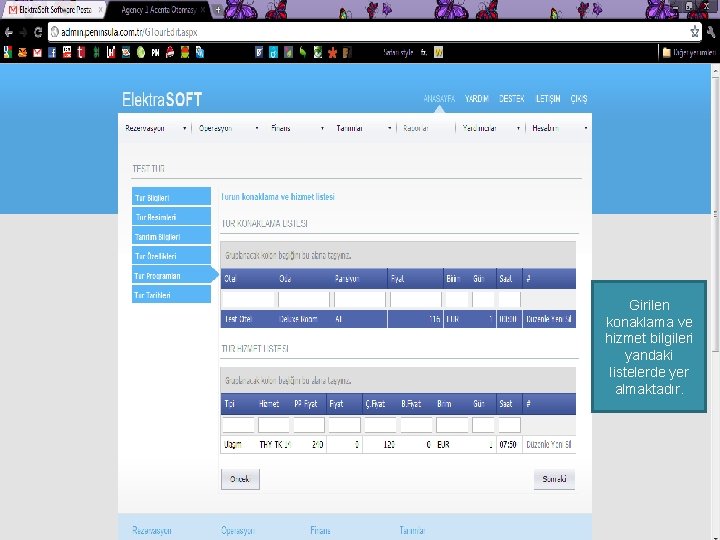Open the Tur Özellikleri side tab
The width and height of the screenshot is (720, 540).
point(171,256)
